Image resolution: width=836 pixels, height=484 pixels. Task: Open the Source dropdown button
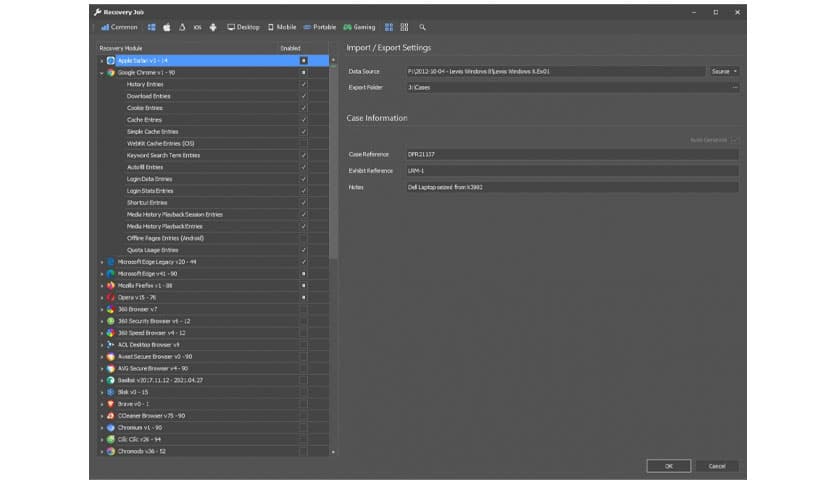point(724,71)
